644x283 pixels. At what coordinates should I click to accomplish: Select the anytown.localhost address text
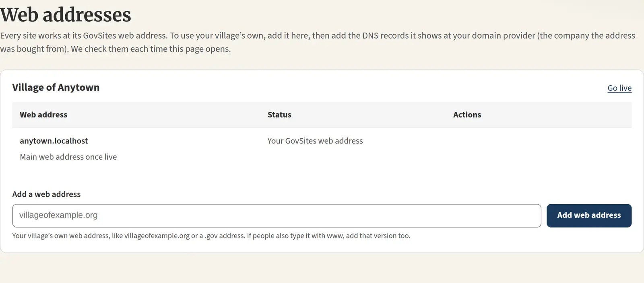point(54,141)
